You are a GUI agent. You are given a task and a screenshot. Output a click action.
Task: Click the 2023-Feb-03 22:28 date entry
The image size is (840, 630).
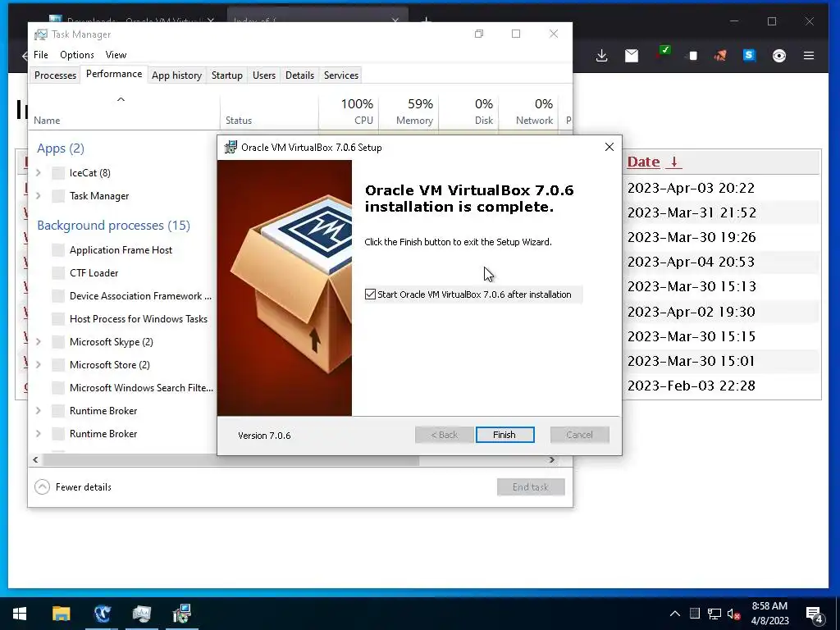(691, 386)
